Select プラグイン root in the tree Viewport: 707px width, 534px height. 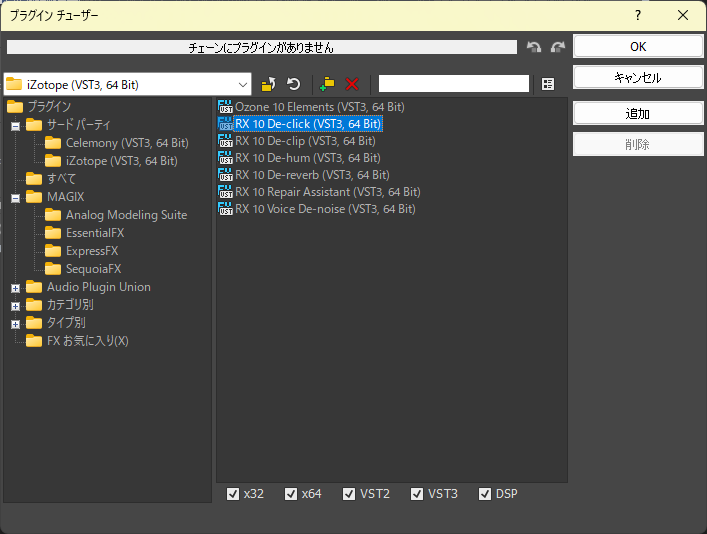tap(49, 106)
